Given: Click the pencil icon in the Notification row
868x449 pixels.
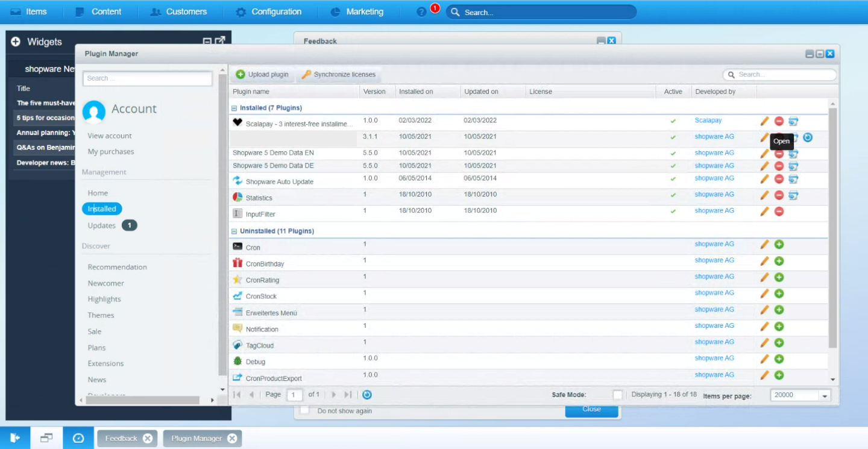Looking at the screenshot, I should coord(764,326).
